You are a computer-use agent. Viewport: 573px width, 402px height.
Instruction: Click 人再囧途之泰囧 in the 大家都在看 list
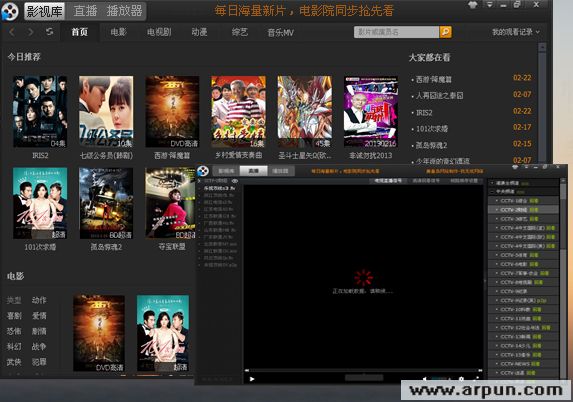(x=440, y=96)
